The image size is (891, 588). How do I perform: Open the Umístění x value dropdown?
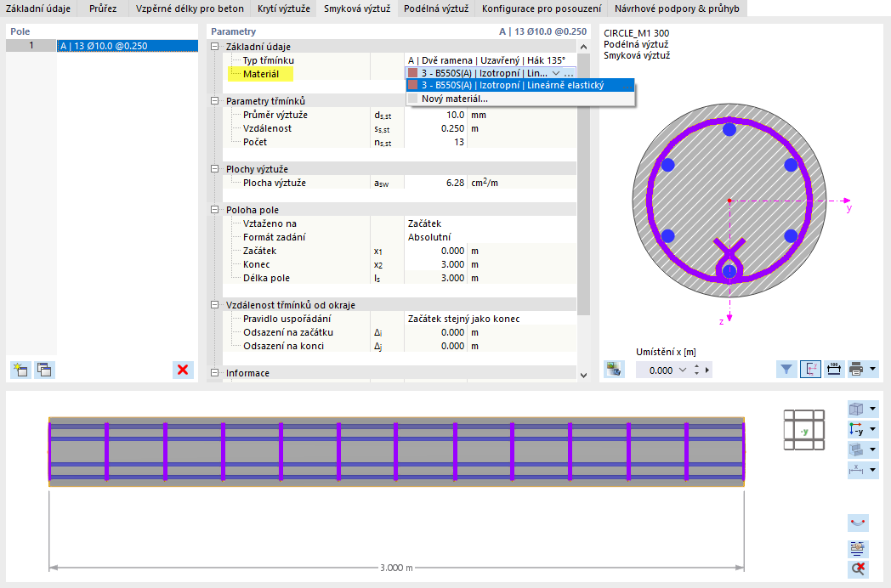pos(683,370)
